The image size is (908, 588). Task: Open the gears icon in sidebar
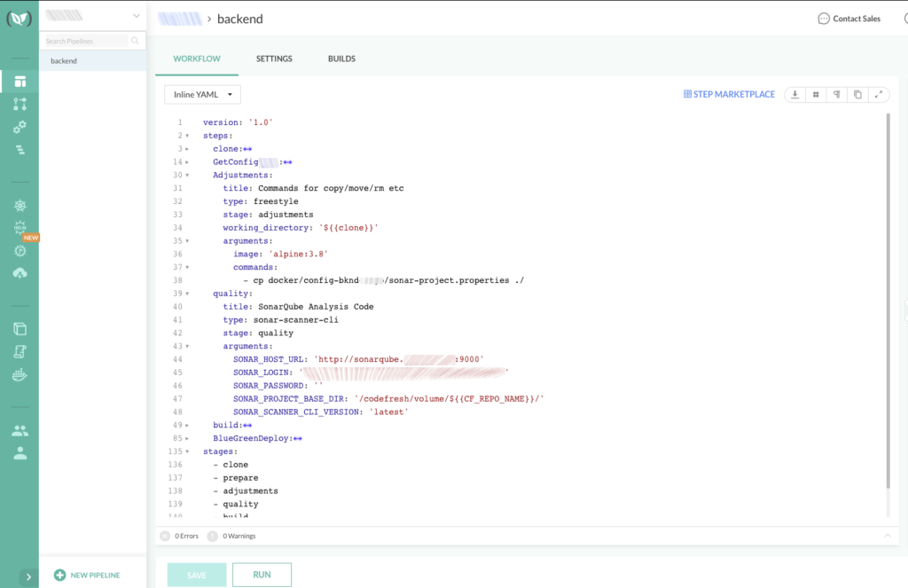pyautogui.click(x=20, y=127)
